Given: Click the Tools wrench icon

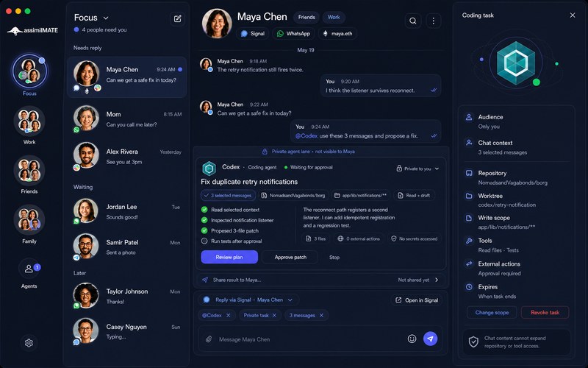Looking at the screenshot, I should (x=469, y=241).
